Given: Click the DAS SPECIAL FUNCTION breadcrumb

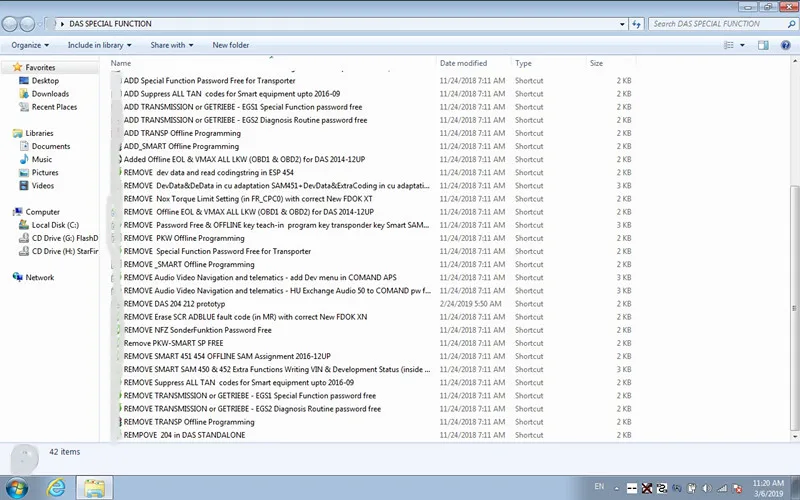Looking at the screenshot, I should point(110,24).
